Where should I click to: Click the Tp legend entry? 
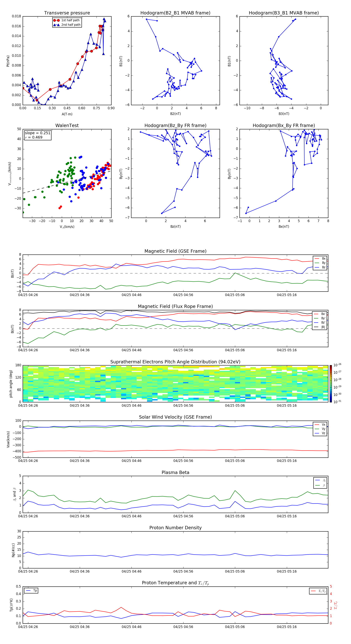[31, 591]
